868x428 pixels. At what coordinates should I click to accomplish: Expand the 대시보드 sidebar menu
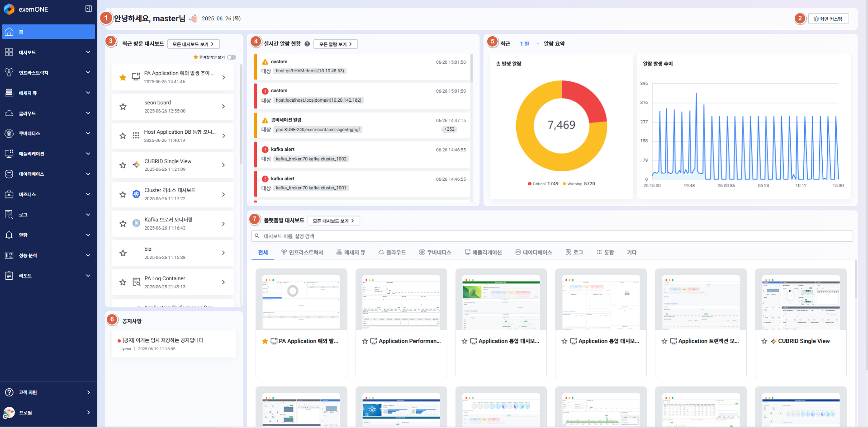pyautogui.click(x=47, y=52)
